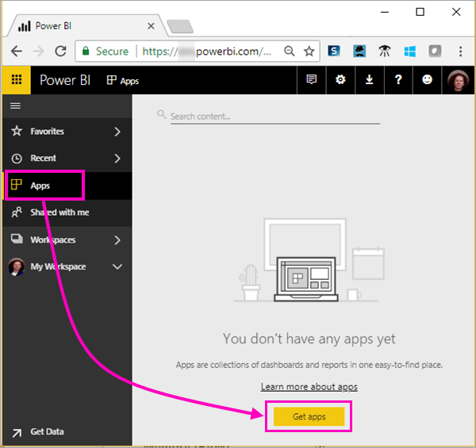476x448 pixels.
Task: Click the 'You don't have any apps yet' heading
Action: [309, 339]
